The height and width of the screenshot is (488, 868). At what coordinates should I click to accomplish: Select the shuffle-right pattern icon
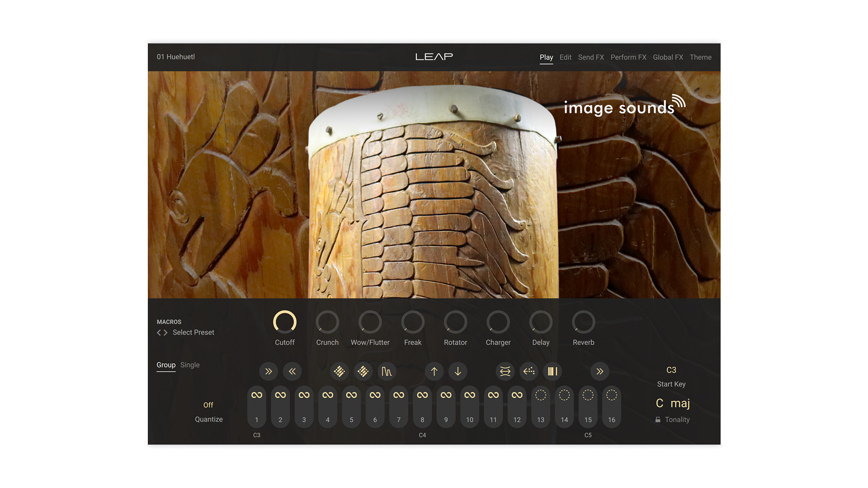269,371
